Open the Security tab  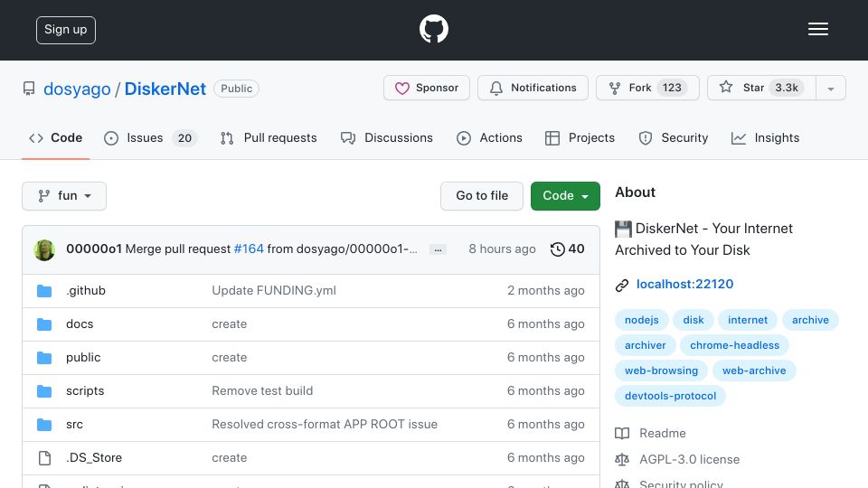(673, 137)
